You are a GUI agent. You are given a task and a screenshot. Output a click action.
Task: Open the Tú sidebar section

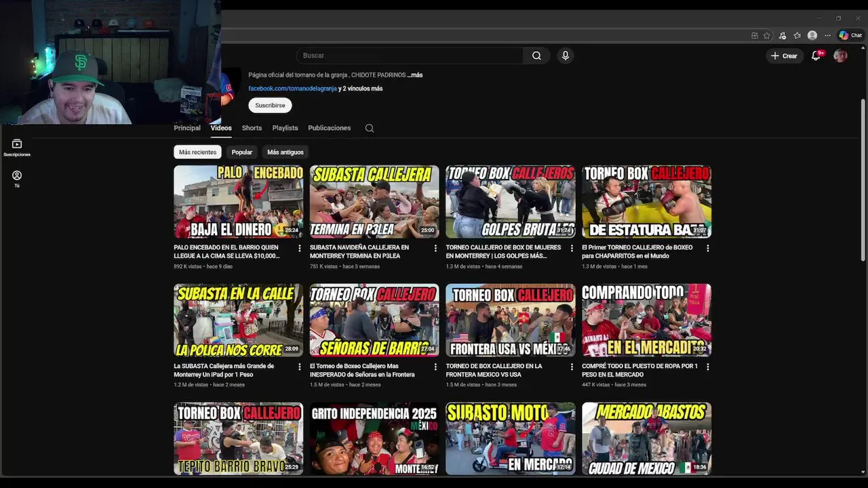click(x=17, y=178)
